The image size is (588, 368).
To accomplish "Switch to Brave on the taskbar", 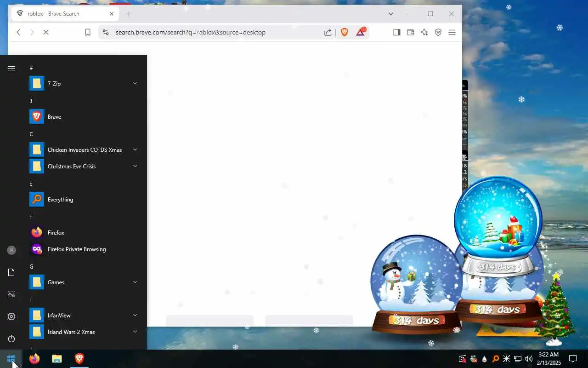I will [x=79, y=359].
